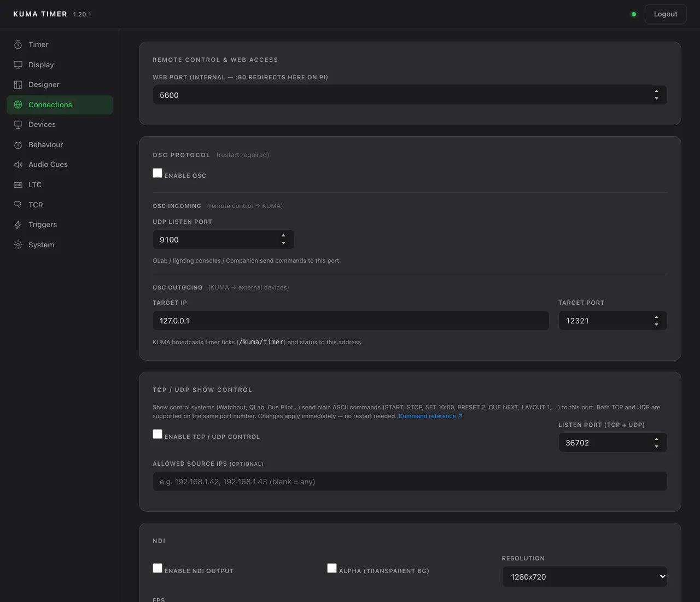Image resolution: width=700 pixels, height=602 pixels.
Task: Focus the UDP Listen Port 9100 field
Action: (223, 240)
